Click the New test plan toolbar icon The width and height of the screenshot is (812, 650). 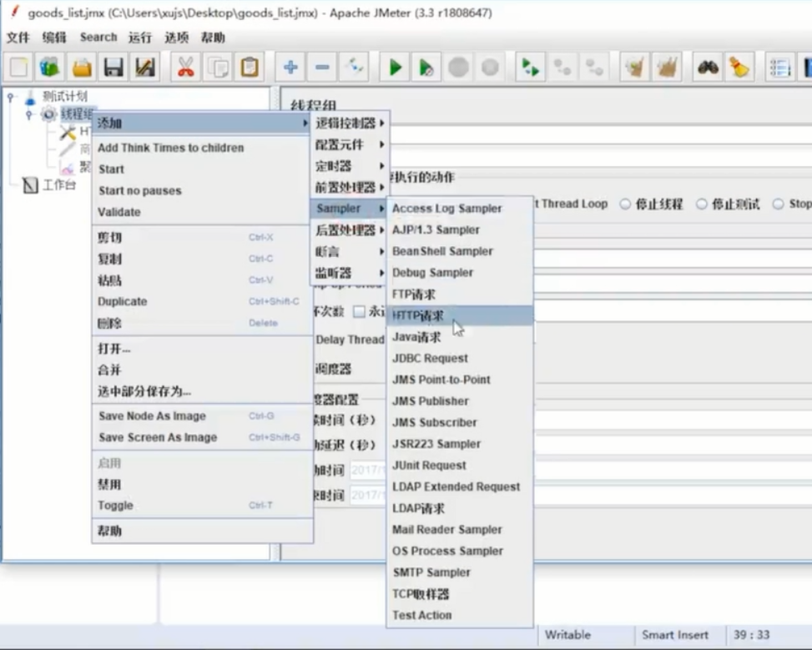(19, 68)
